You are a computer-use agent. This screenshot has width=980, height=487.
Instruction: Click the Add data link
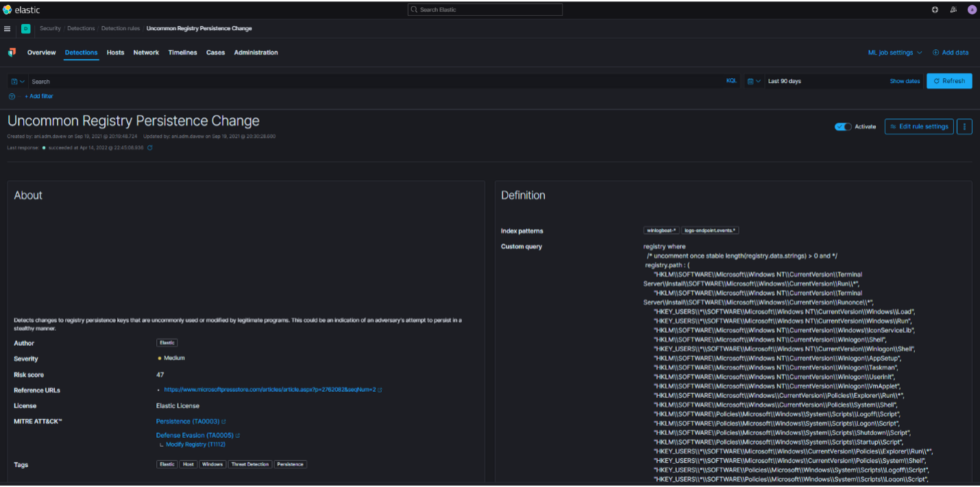click(951, 53)
